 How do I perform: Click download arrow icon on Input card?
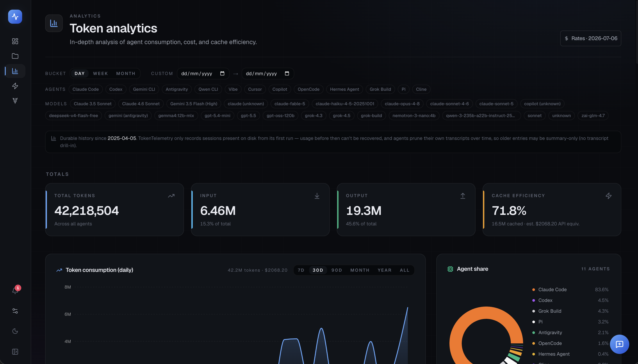point(317,196)
